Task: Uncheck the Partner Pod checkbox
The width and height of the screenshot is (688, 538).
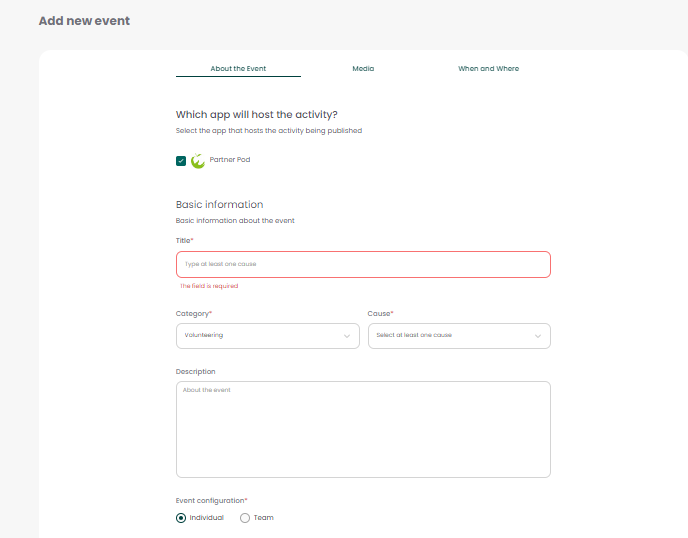Action: (x=181, y=160)
